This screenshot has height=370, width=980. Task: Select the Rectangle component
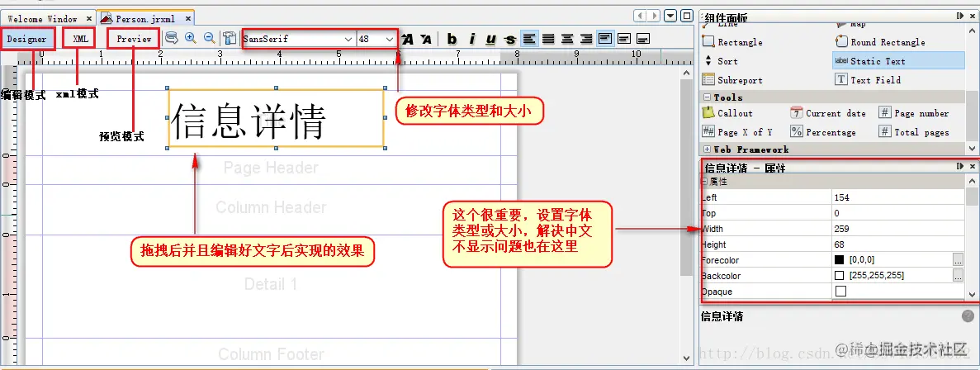(x=732, y=42)
